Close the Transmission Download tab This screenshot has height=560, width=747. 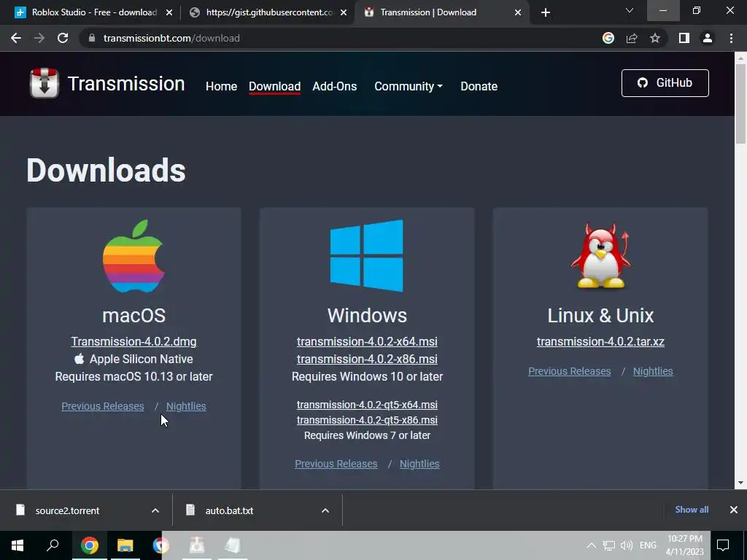(x=518, y=12)
